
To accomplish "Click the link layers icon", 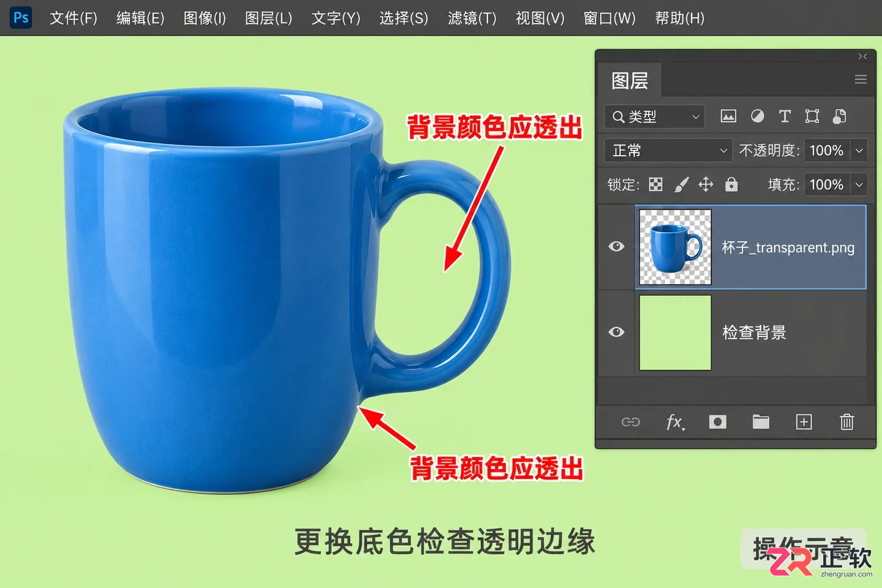I will pos(631,422).
